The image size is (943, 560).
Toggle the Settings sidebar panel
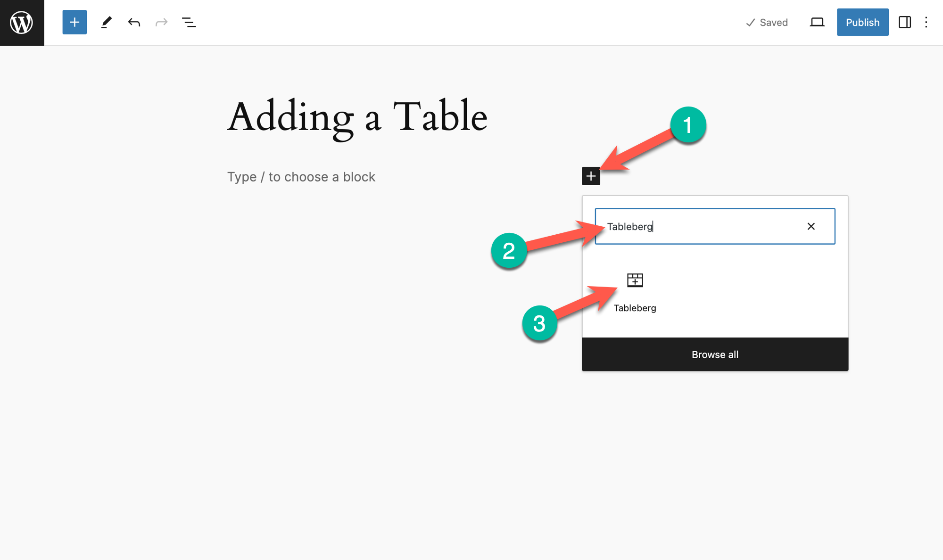904,22
